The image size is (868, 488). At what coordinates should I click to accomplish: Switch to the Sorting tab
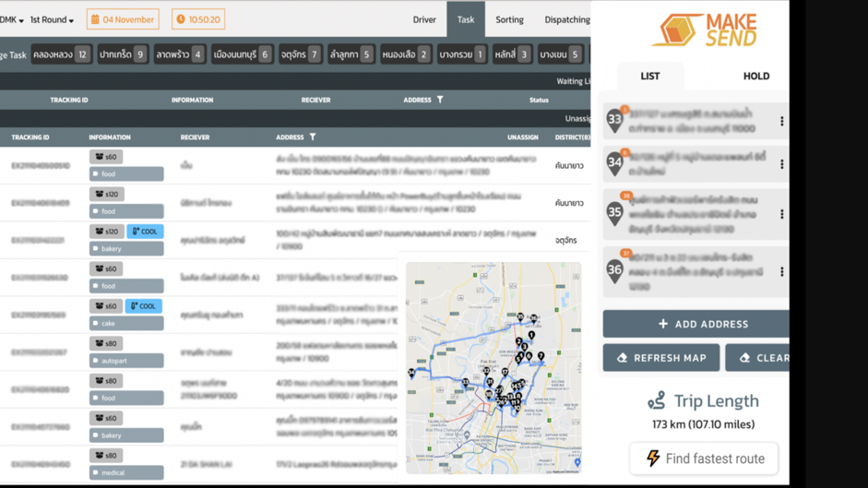coord(509,19)
